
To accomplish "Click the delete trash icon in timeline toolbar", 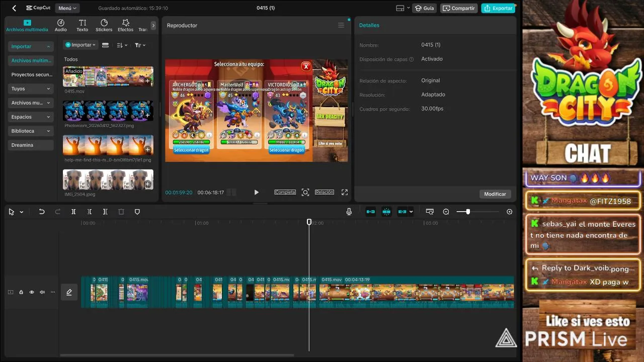I will (121, 212).
